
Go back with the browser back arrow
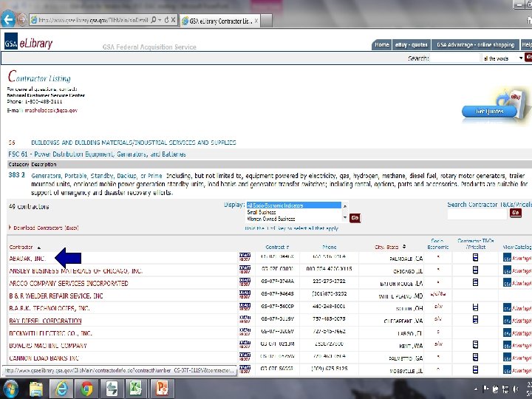(8, 19)
